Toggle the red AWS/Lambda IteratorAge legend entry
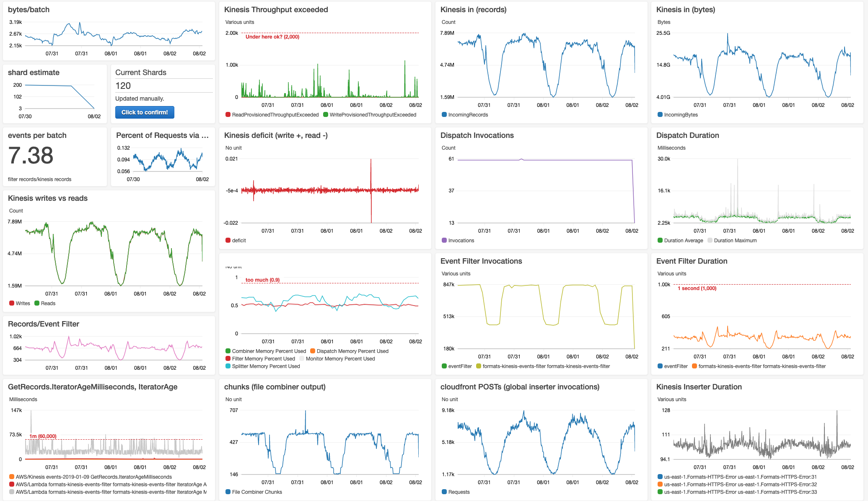 108,484
